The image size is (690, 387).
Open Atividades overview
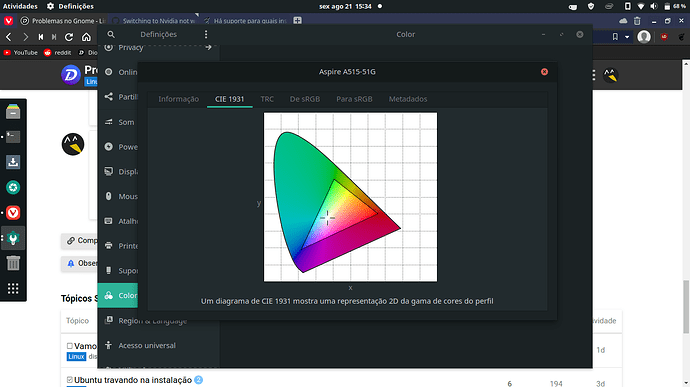(x=20, y=6)
